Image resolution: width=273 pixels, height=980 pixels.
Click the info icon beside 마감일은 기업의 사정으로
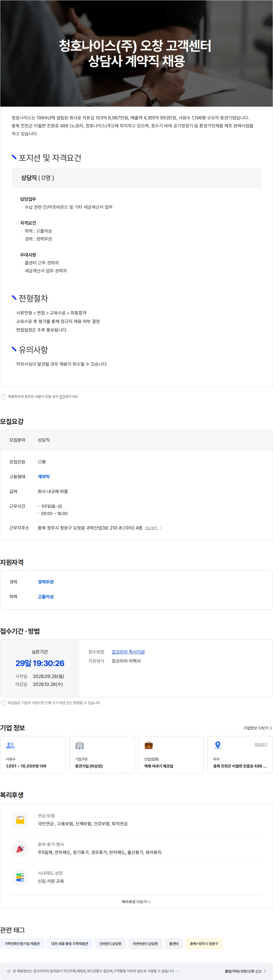tap(3, 703)
